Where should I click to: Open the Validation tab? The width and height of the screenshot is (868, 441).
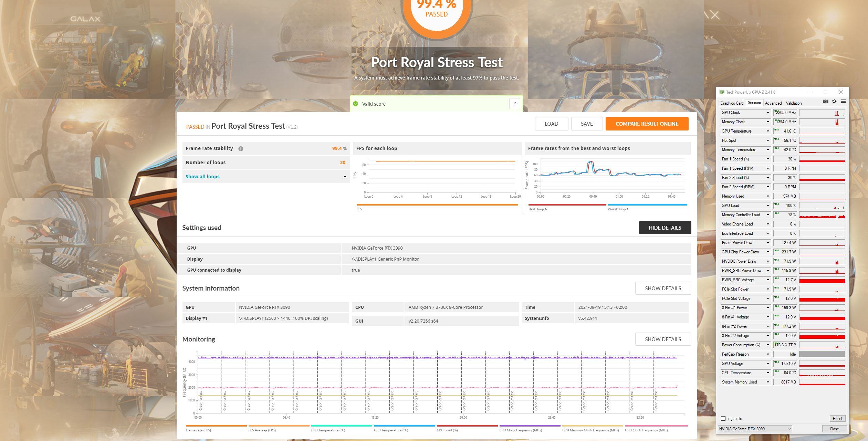[794, 103]
